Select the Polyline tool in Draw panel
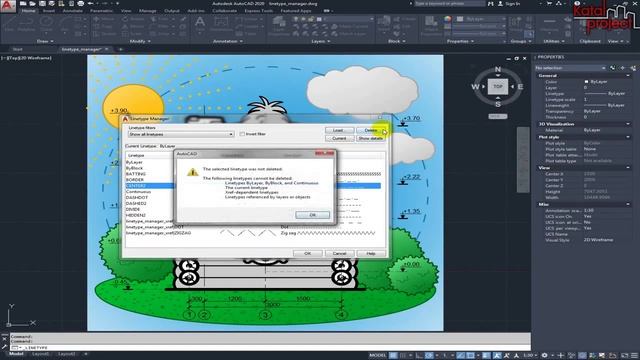The height and width of the screenshot is (360, 640). (x=27, y=24)
